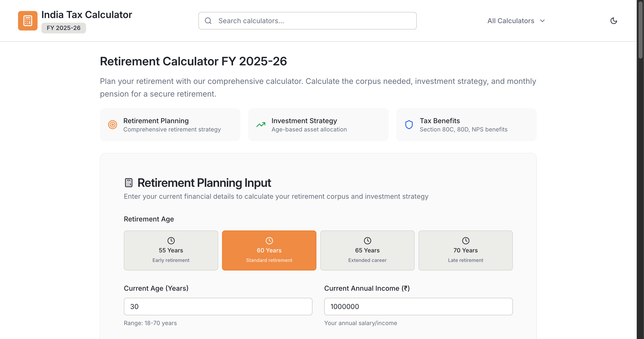Click the India Tax Calculator title link
644x339 pixels.
coord(87,15)
